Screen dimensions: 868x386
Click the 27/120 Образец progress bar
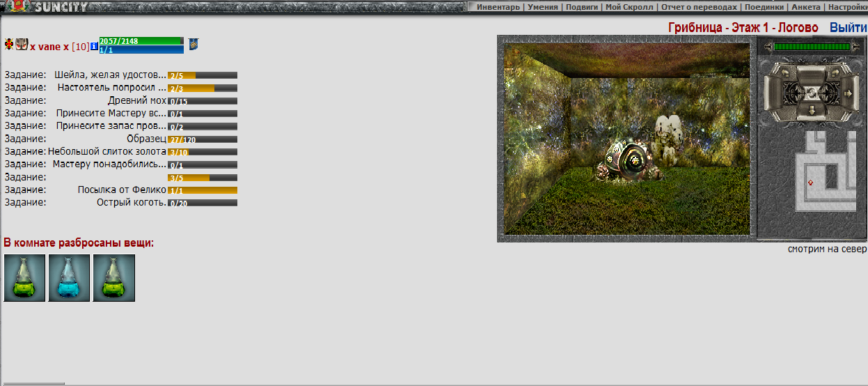pyautogui.click(x=203, y=139)
